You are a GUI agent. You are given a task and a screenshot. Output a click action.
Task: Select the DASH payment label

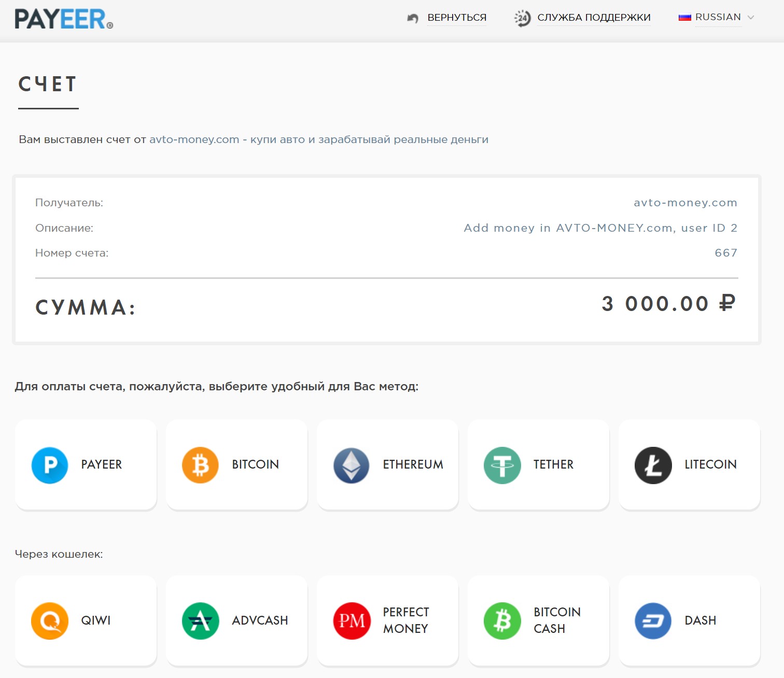(701, 620)
